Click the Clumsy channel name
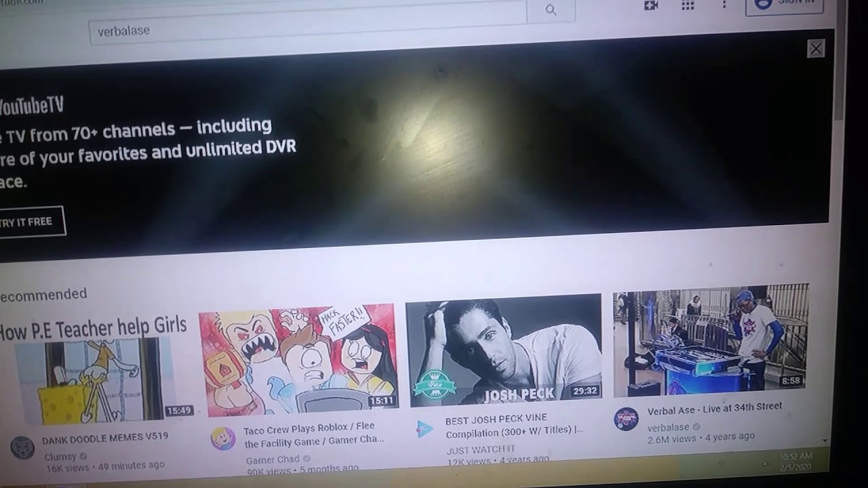 (x=60, y=457)
